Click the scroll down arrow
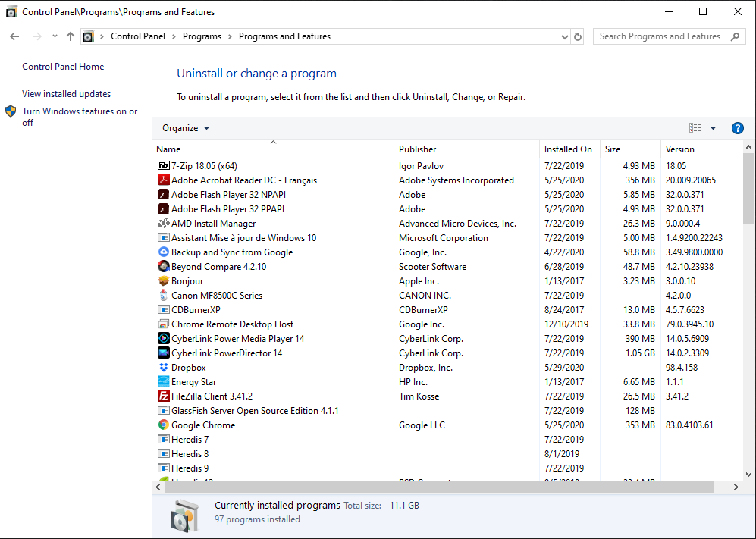 click(748, 475)
